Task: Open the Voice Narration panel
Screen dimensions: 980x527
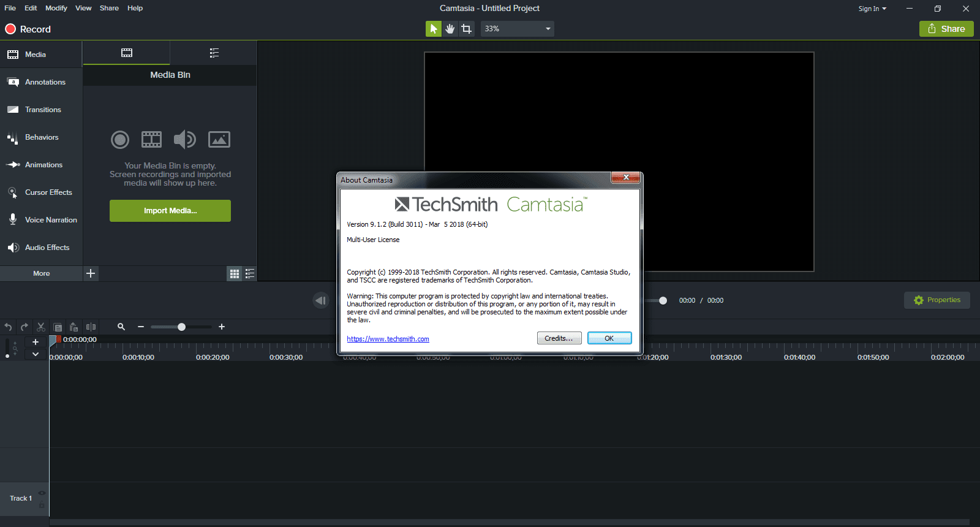Action: click(41, 220)
